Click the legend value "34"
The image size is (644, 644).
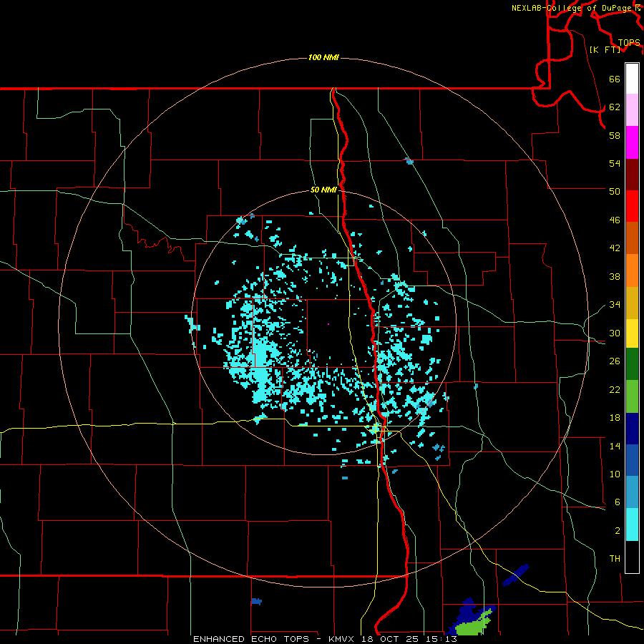pos(615,304)
